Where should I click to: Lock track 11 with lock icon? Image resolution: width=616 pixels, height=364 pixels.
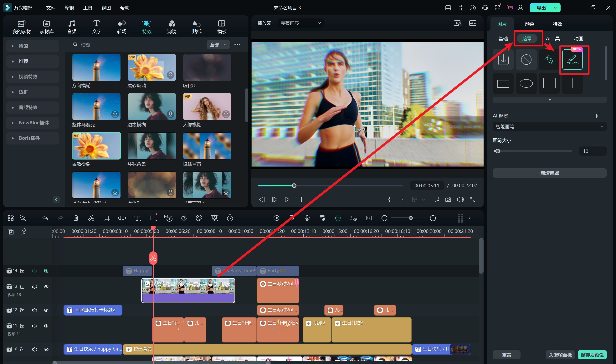point(22,326)
